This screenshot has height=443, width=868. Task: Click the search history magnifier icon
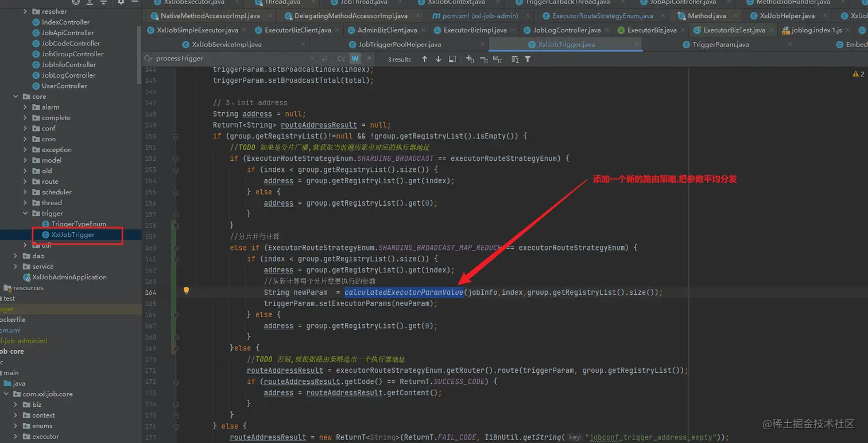tap(149, 59)
